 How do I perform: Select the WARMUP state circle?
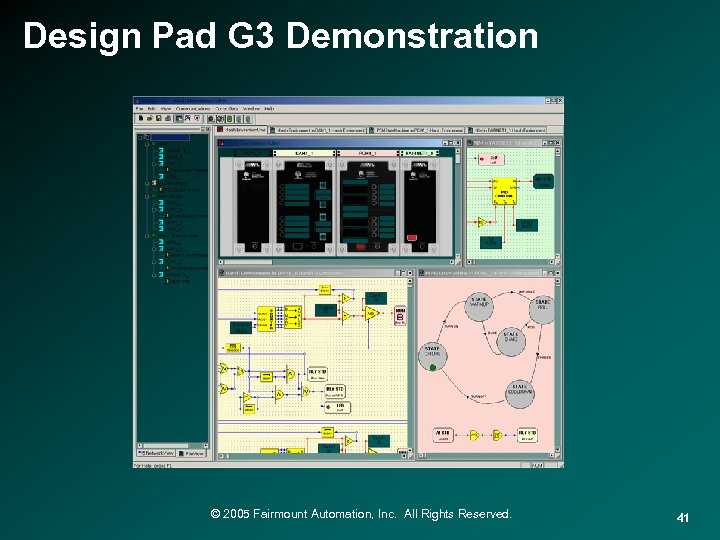click(x=478, y=305)
